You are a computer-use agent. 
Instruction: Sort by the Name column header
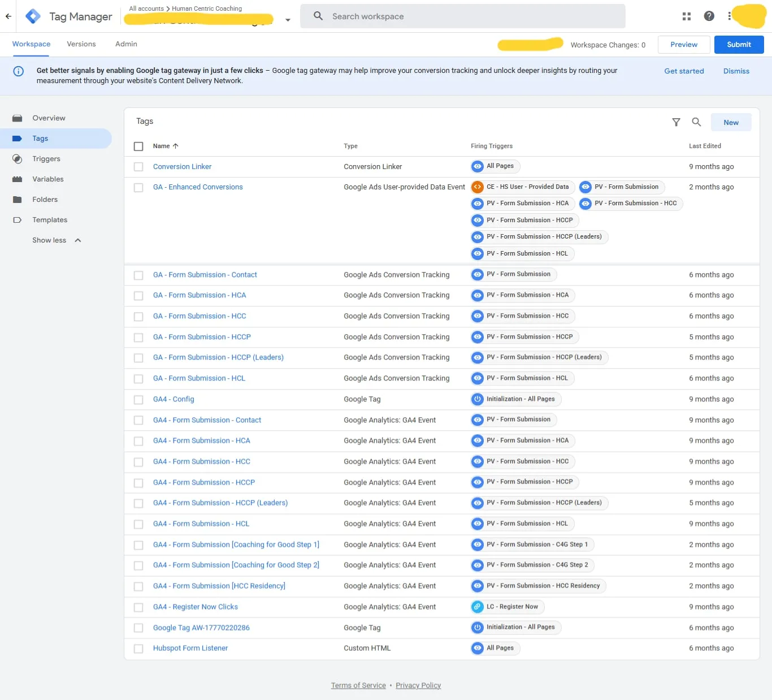166,146
